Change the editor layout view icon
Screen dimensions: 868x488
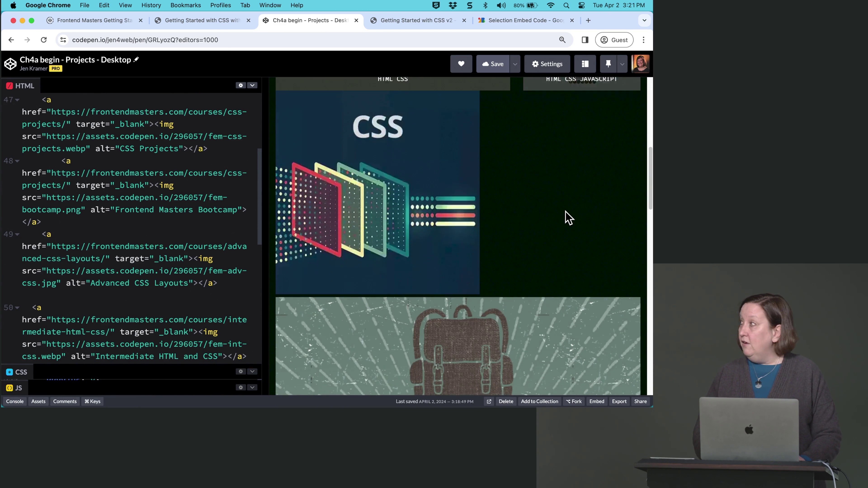(585, 64)
